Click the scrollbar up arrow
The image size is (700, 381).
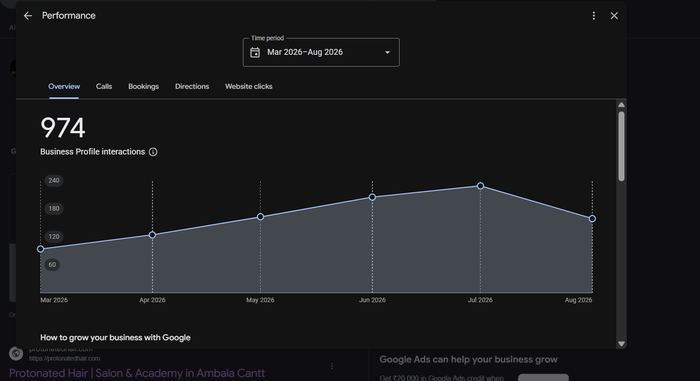(x=621, y=105)
